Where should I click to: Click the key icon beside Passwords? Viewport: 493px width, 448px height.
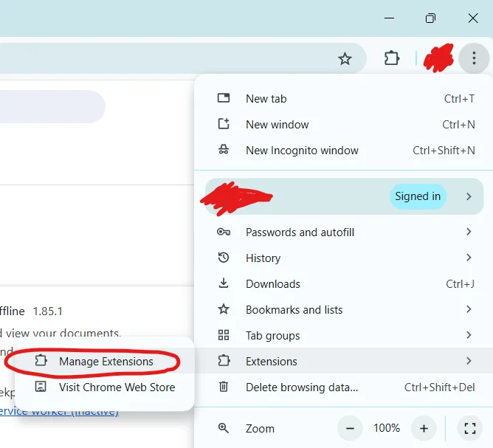pyautogui.click(x=224, y=232)
